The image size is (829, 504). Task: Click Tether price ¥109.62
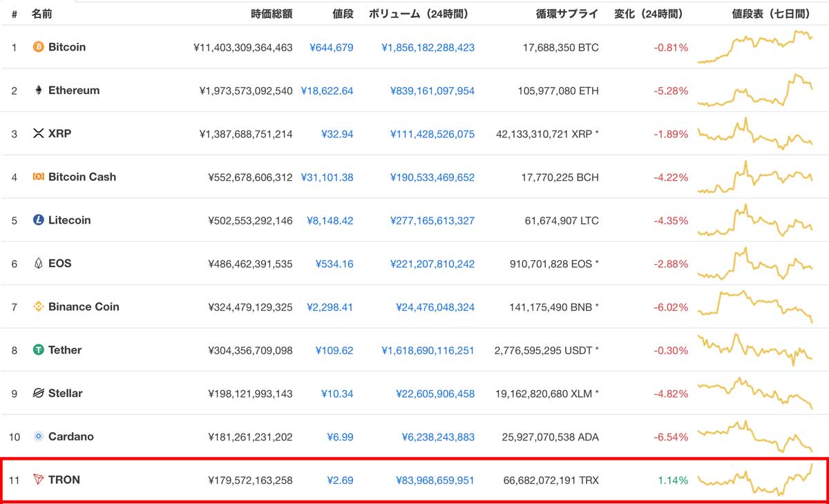point(334,350)
